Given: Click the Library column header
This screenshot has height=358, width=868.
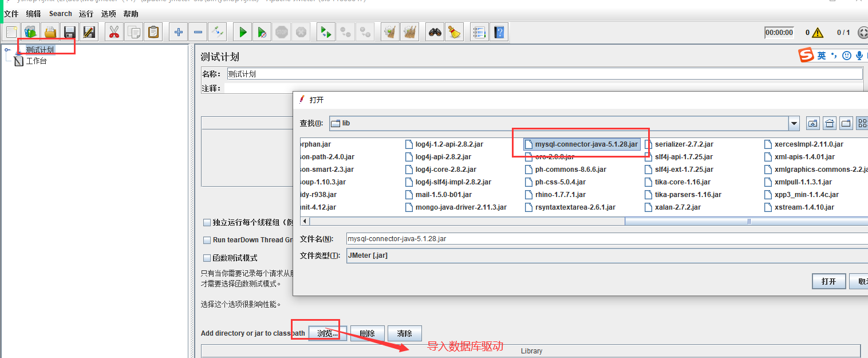Looking at the screenshot, I should [531, 351].
